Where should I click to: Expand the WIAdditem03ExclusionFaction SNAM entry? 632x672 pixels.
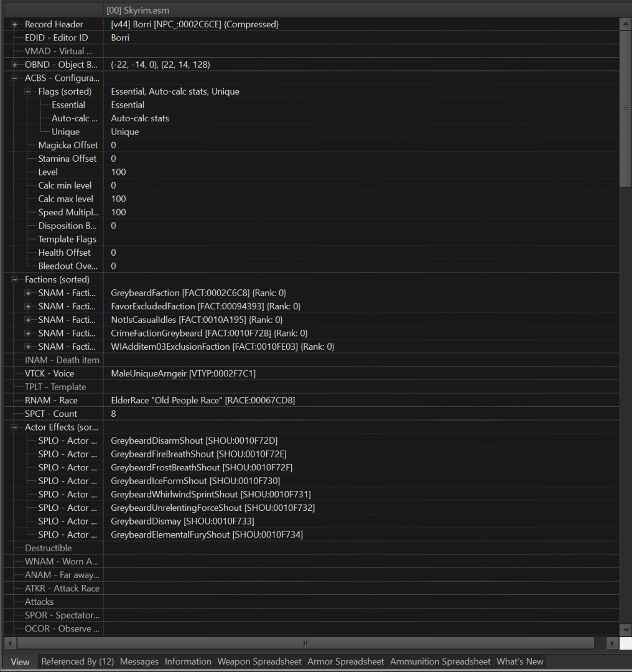[x=28, y=347]
